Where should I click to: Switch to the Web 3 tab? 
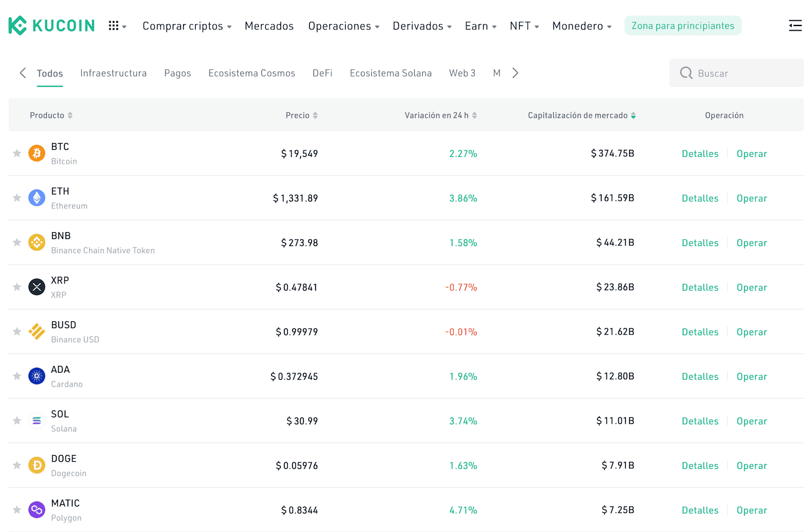(462, 74)
